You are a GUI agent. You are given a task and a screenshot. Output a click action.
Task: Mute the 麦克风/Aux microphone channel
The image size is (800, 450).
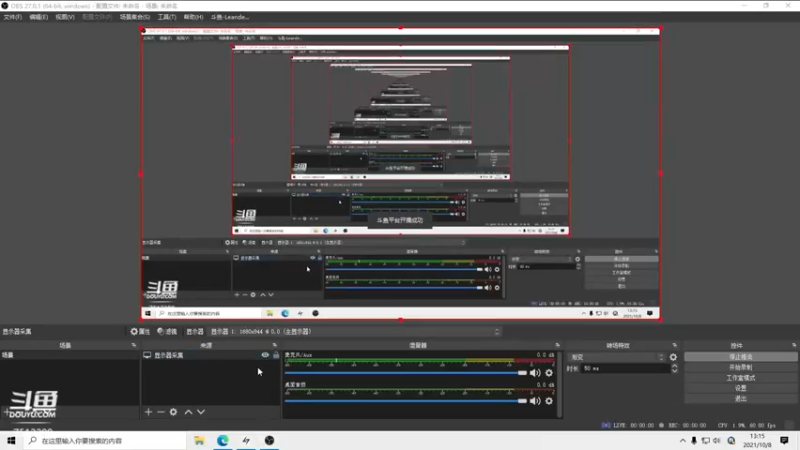(x=535, y=373)
